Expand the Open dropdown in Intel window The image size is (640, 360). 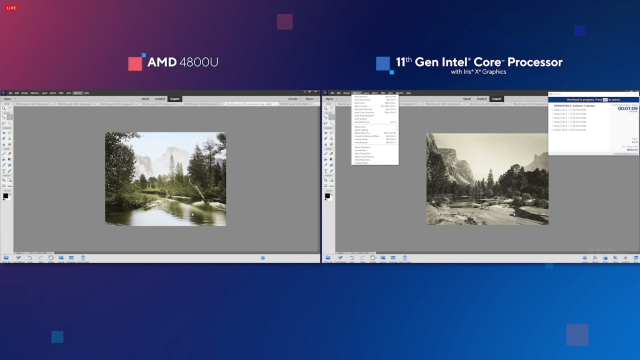tap(337, 99)
